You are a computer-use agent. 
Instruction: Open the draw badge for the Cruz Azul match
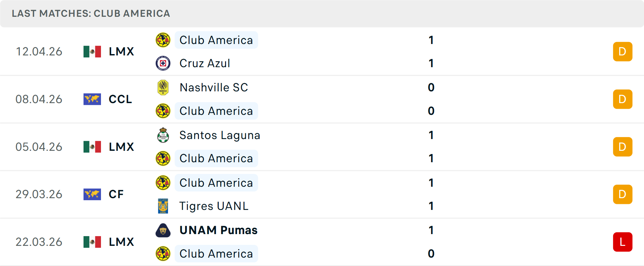[623, 51]
